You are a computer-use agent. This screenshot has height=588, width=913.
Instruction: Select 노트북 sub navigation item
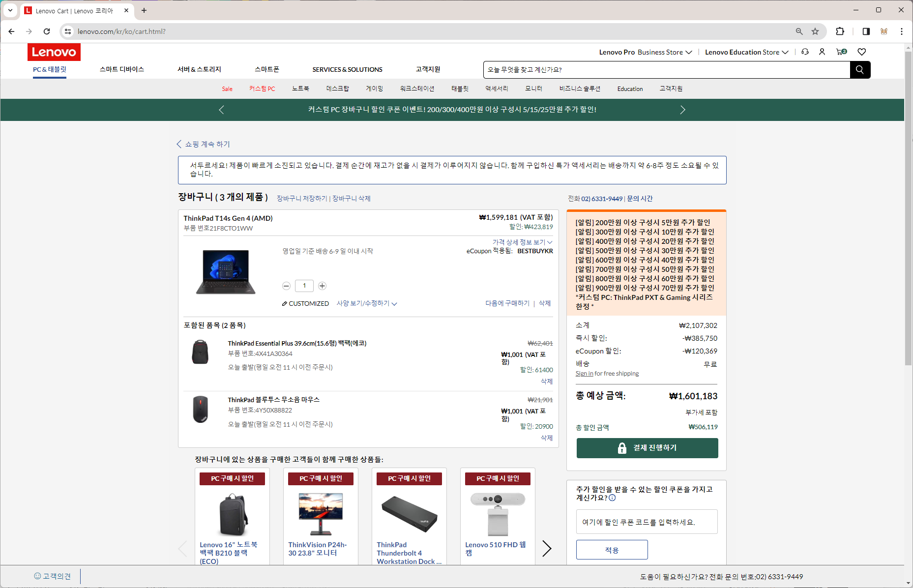point(300,88)
